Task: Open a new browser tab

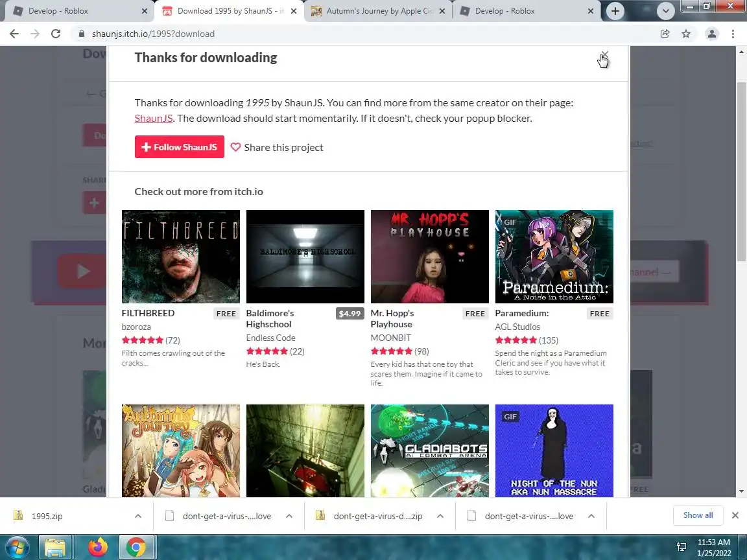Action: click(x=615, y=11)
